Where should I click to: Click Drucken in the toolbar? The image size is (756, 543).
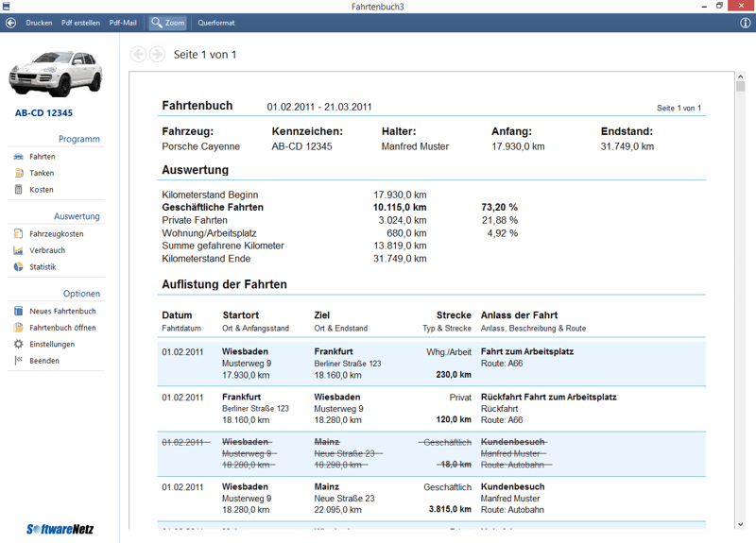tap(39, 23)
